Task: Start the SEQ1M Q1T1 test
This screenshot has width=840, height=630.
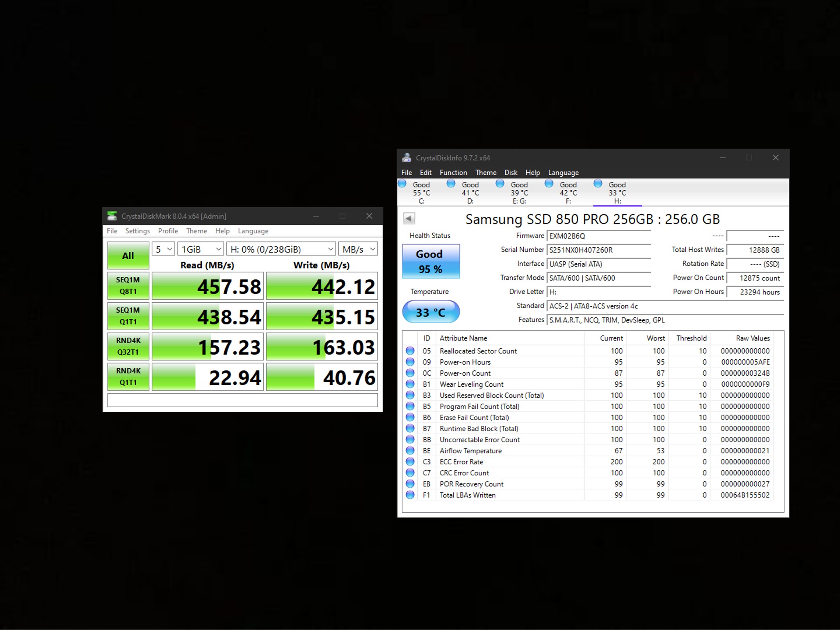Action: 128,316
